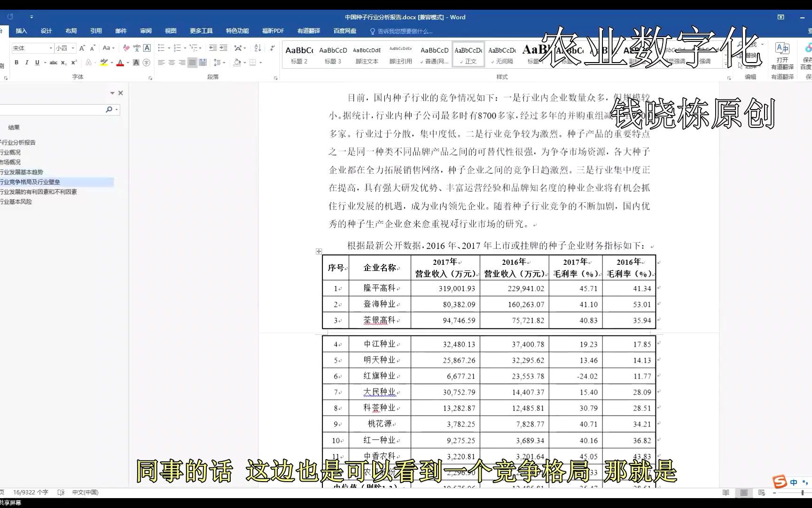Apply distributed alignment
The width and height of the screenshot is (812, 508).
click(203, 63)
